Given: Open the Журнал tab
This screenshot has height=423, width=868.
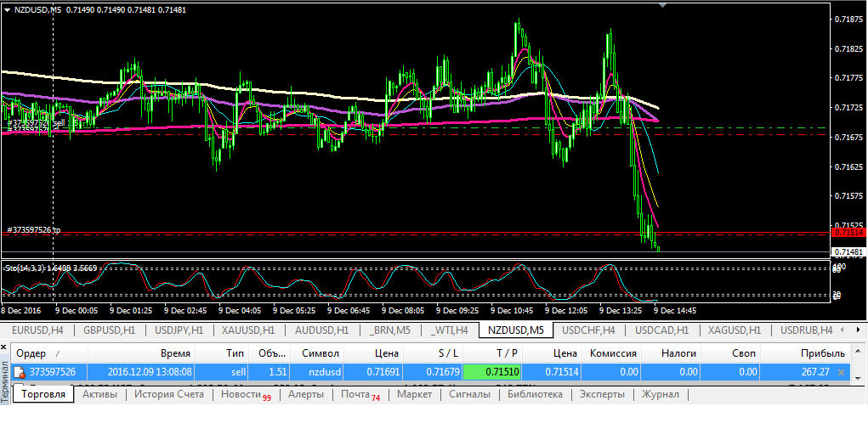Looking at the screenshot, I should click(x=660, y=394).
